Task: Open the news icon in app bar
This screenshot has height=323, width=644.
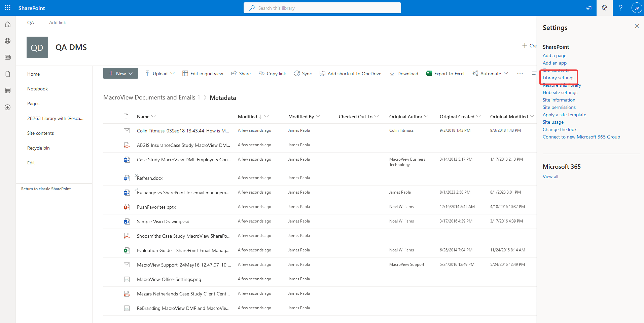Action: [x=8, y=57]
